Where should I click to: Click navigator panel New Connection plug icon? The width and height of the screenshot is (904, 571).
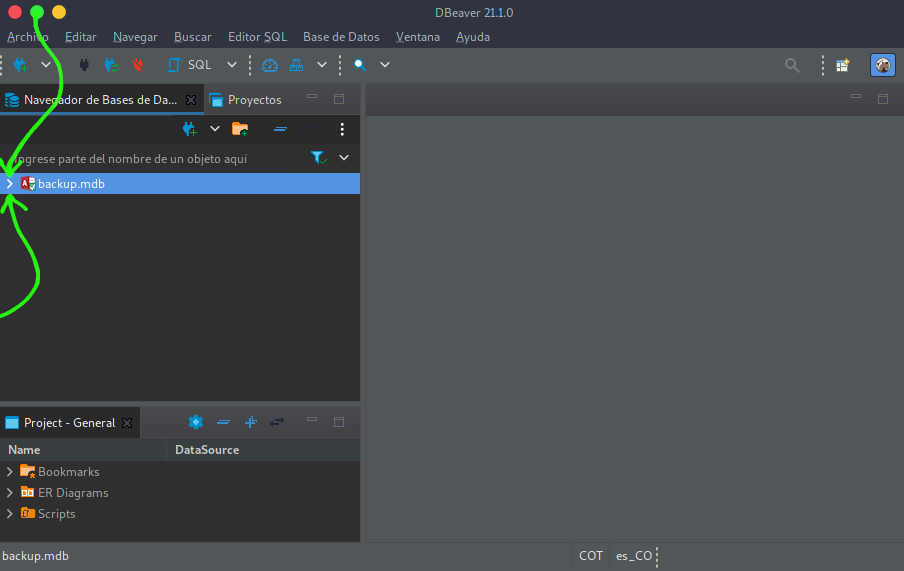pyautogui.click(x=190, y=129)
